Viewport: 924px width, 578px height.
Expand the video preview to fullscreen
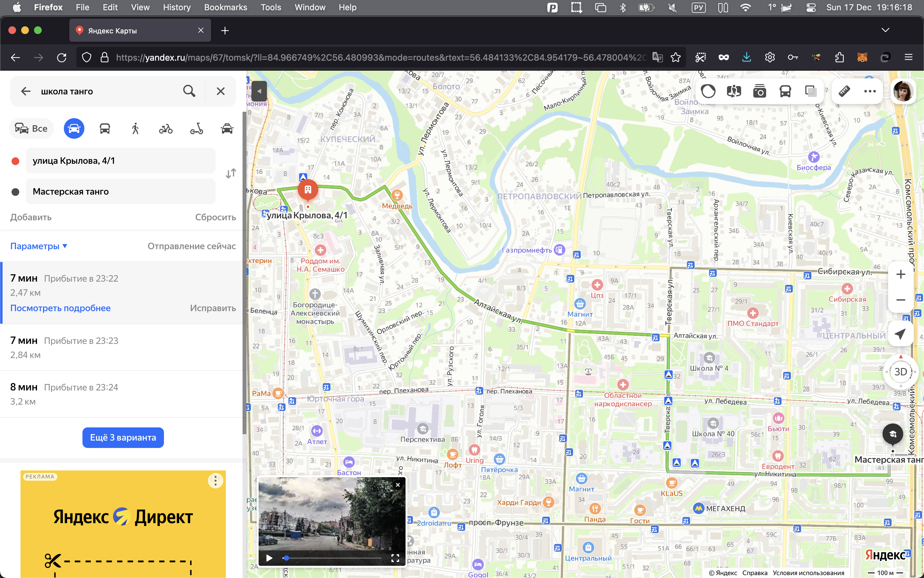pyautogui.click(x=395, y=558)
